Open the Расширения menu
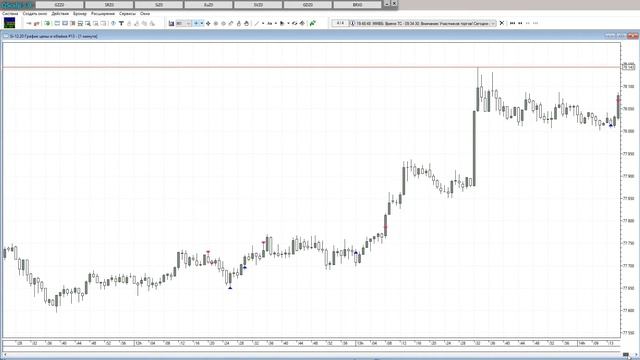The image size is (640, 360). [103, 13]
